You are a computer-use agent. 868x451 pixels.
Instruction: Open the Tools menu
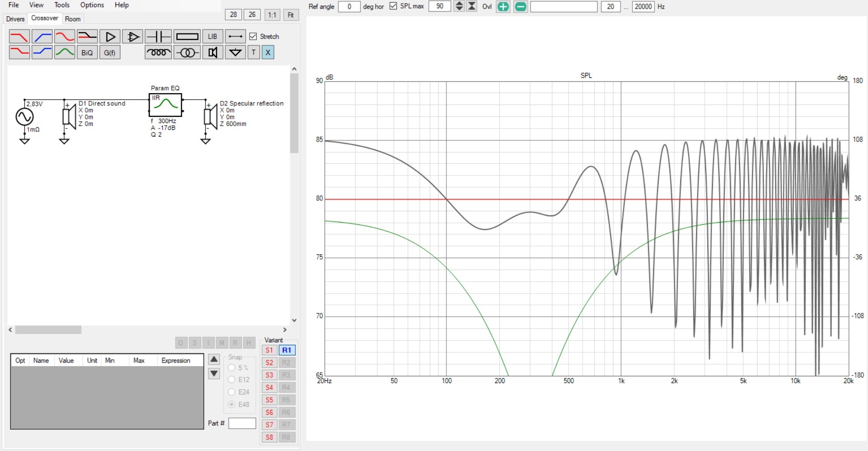tap(62, 5)
